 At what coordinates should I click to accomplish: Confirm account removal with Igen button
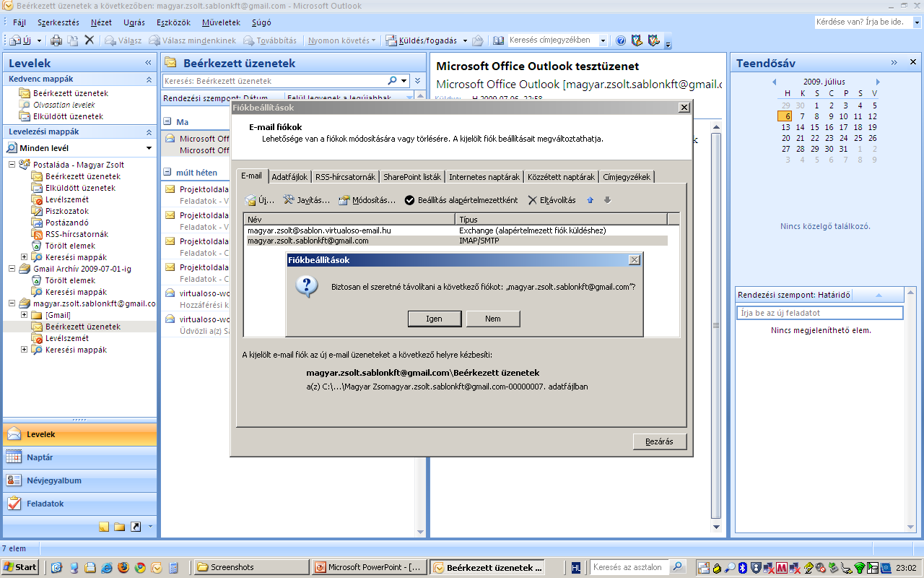[435, 319]
